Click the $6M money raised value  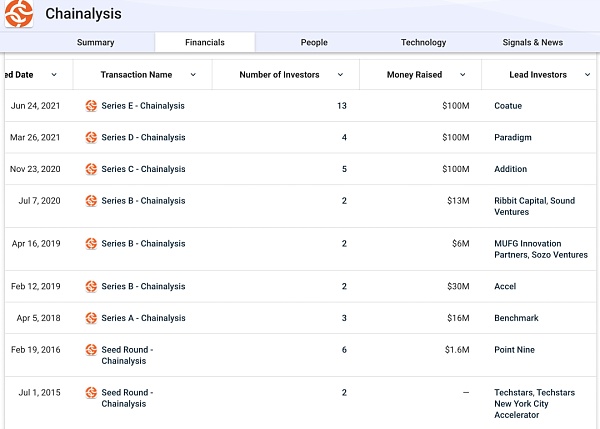461,243
